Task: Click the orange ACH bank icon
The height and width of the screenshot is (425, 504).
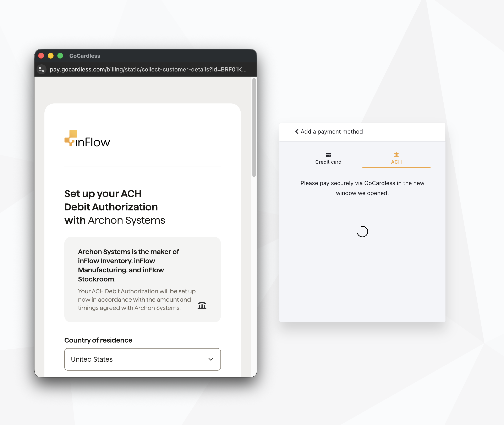Action: click(396, 155)
